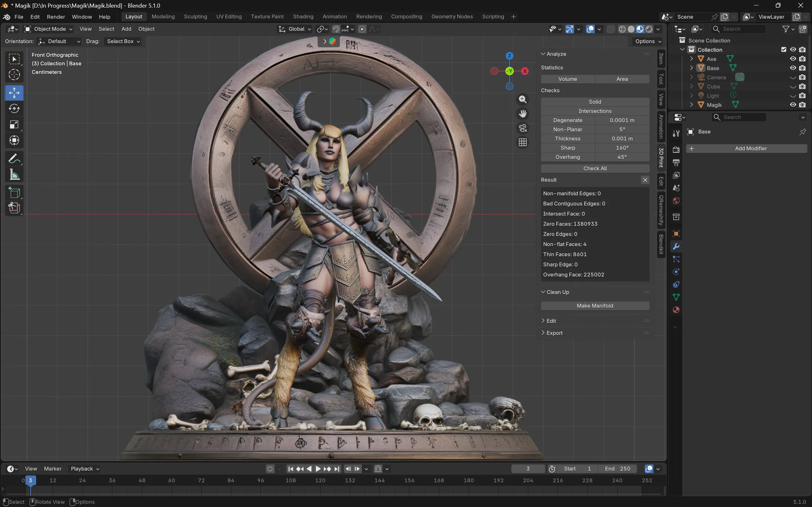Jump to last frame
Screen dimensions: 812x507
(337, 469)
